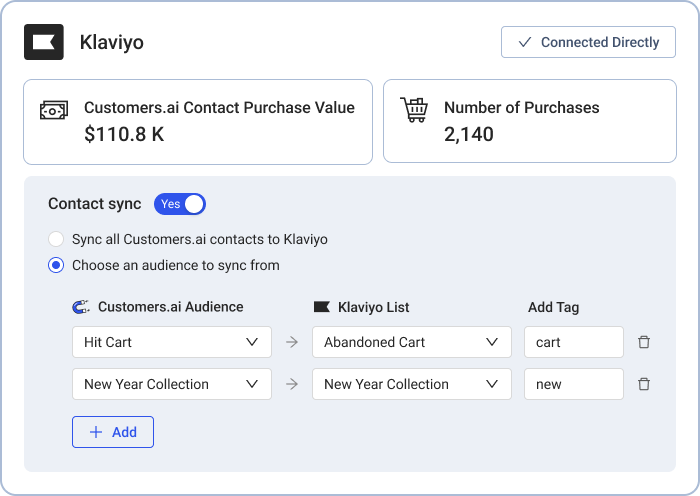Open the New Year Collection audience dropdown
This screenshot has height=496, width=700.
[x=172, y=384]
